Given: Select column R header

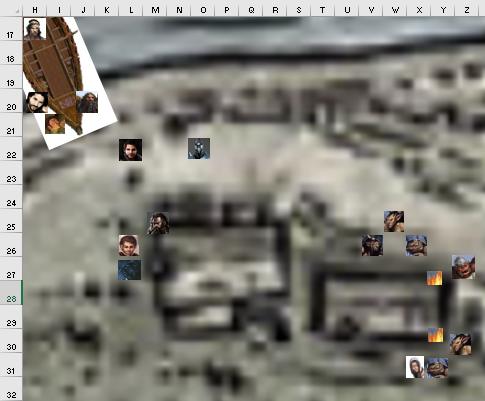Looking at the screenshot, I should [x=275, y=10].
